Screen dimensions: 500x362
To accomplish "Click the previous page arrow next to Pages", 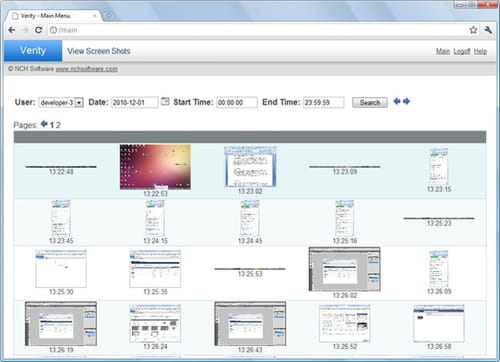I will click(44, 124).
